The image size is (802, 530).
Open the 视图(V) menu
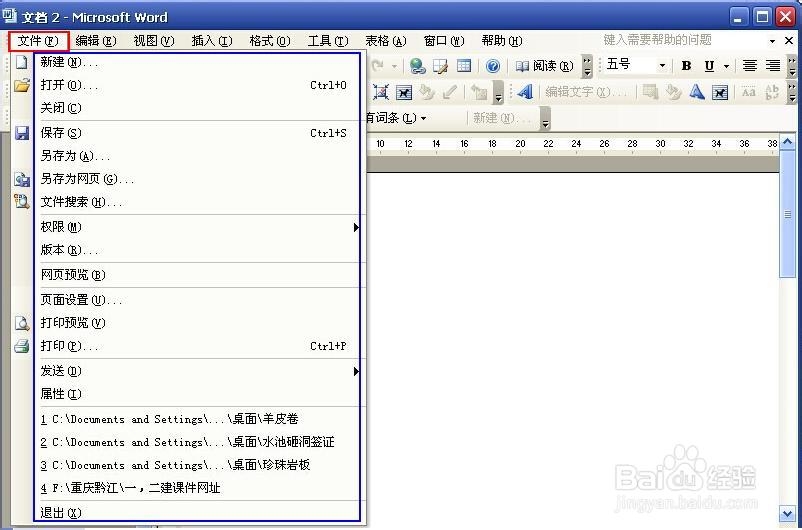click(153, 40)
